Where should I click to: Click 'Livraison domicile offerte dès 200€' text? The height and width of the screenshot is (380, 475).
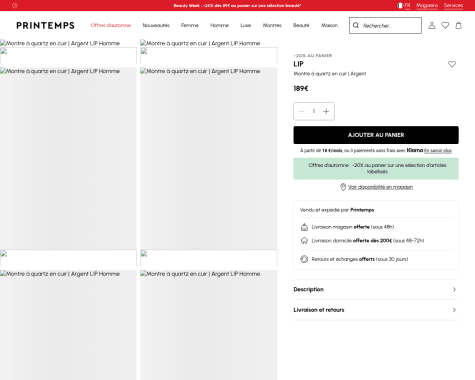pyautogui.click(x=368, y=240)
